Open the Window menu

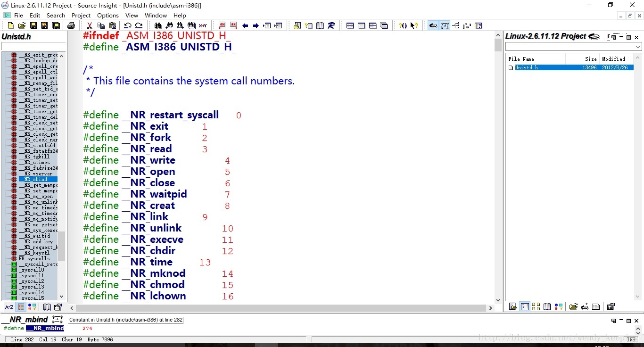click(x=156, y=15)
